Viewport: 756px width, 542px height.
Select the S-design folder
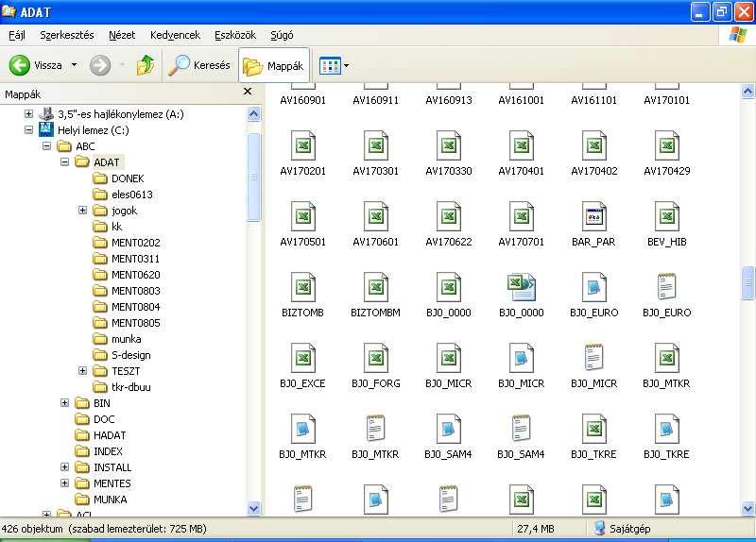[122, 355]
